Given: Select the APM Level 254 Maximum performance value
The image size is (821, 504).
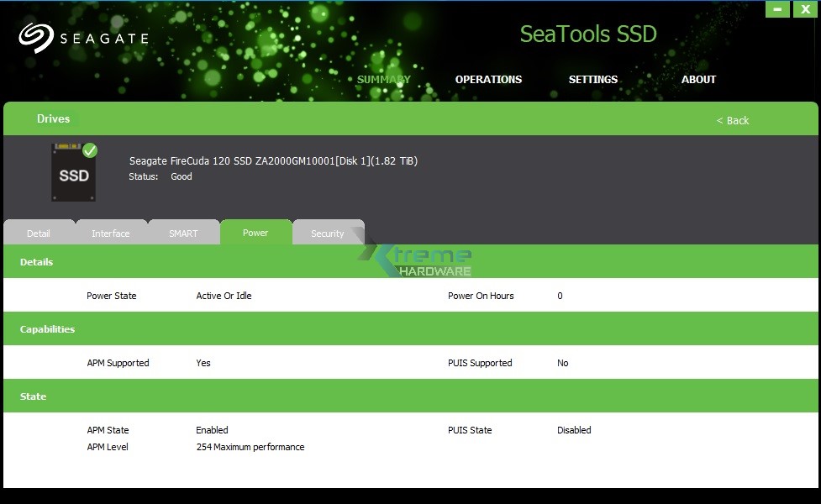Looking at the screenshot, I should [249, 447].
